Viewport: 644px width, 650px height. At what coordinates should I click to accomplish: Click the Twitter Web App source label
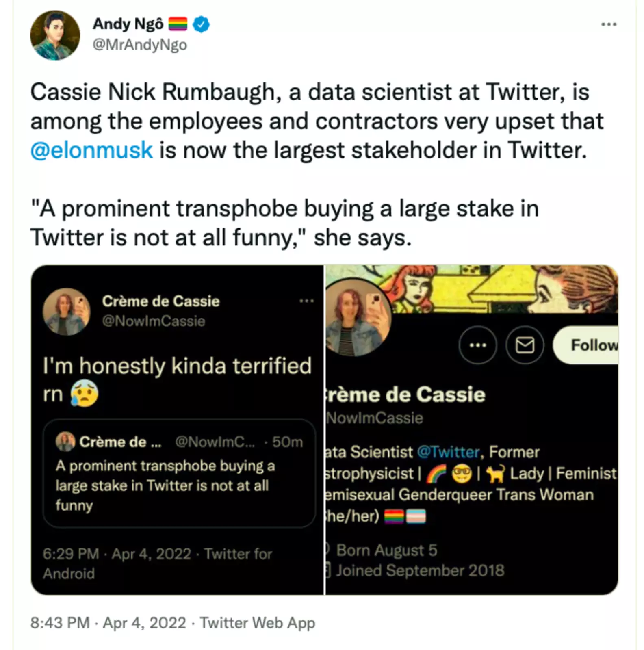click(x=257, y=623)
